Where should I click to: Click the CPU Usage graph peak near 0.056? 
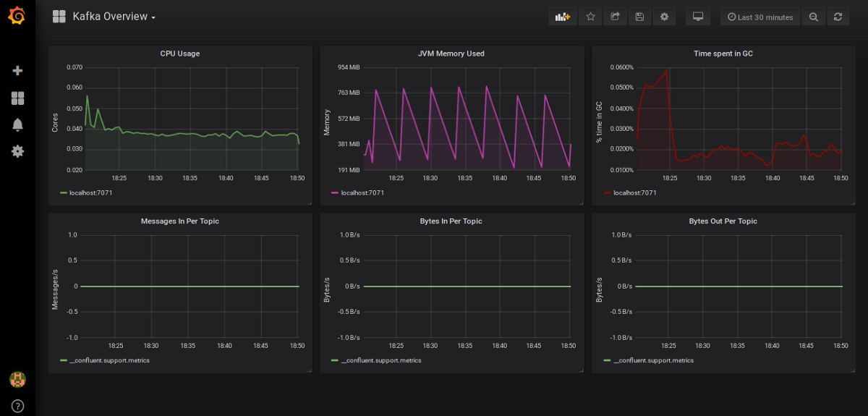[x=88, y=96]
